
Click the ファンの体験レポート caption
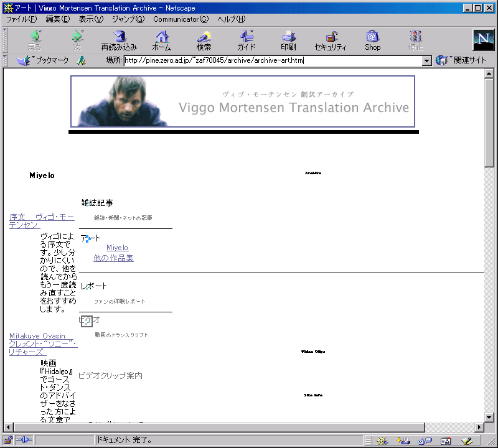pos(119,301)
